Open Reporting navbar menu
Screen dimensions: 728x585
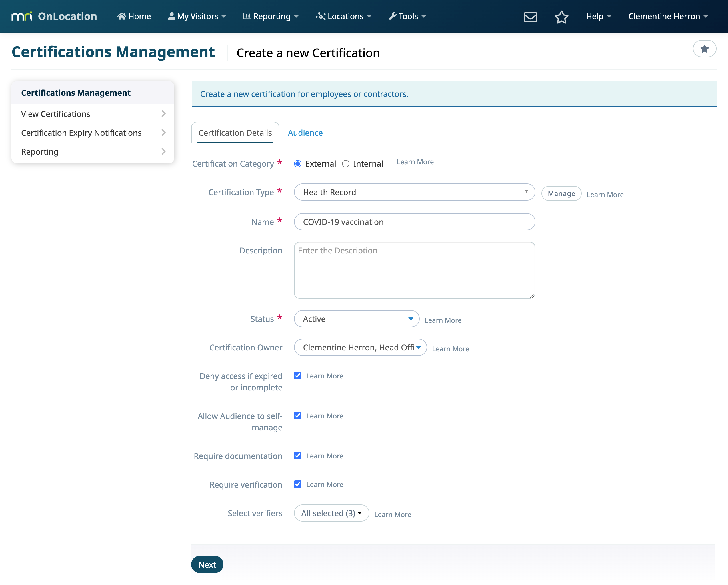[x=271, y=16]
